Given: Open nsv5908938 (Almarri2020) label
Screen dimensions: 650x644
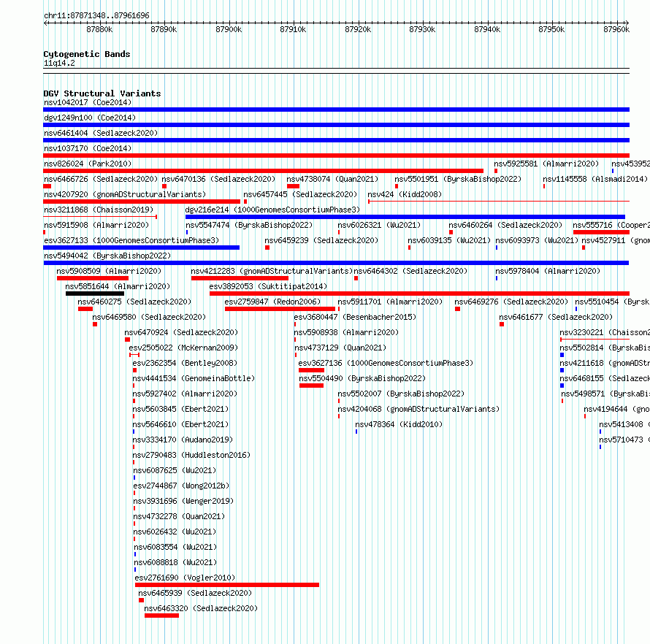Looking at the screenshot, I should click(x=345, y=332).
